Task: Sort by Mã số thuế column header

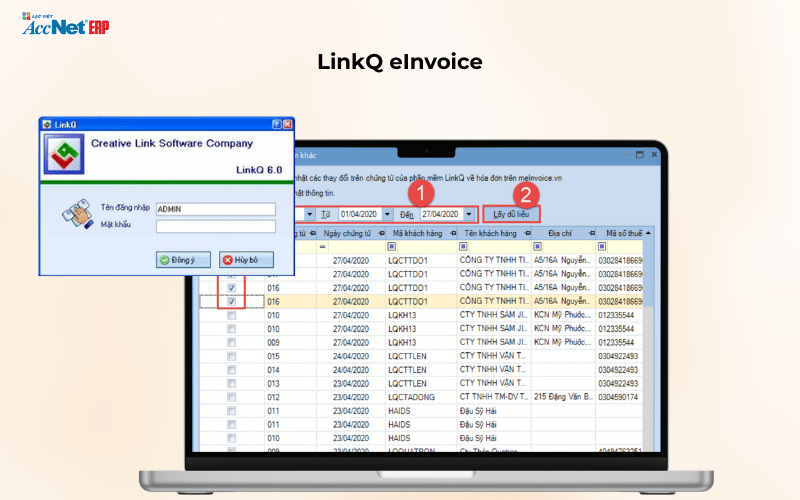Action: pos(623,233)
